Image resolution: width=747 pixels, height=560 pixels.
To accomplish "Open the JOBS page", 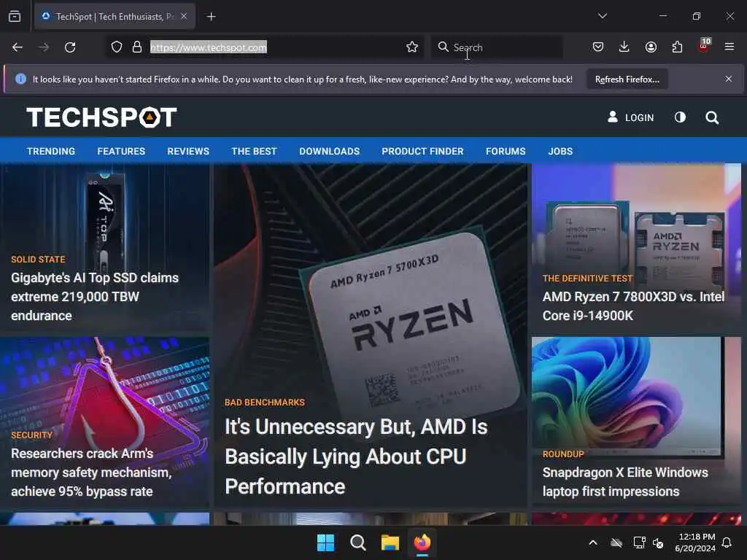I will [x=560, y=152].
